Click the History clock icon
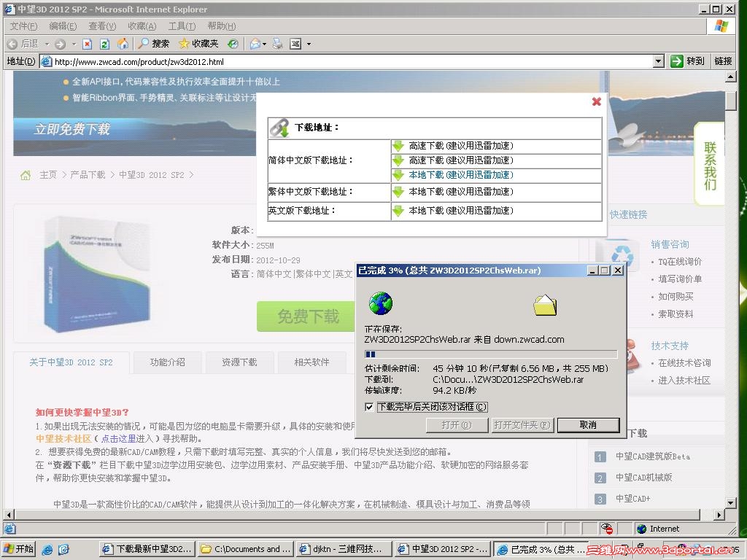The height and width of the screenshot is (560, 747). coord(233,44)
